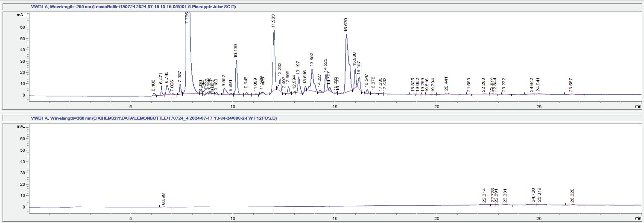Select the 10.139 peak label

tap(235, 51)
